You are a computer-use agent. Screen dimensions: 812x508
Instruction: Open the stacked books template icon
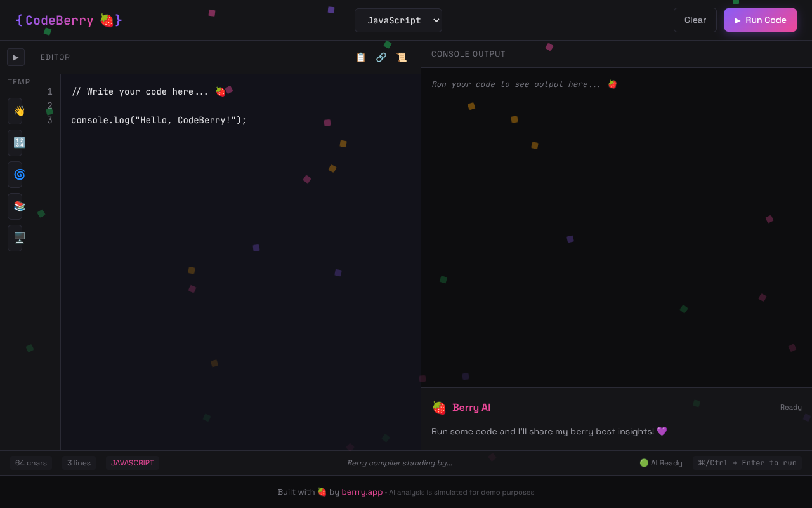tap(15, 206)
